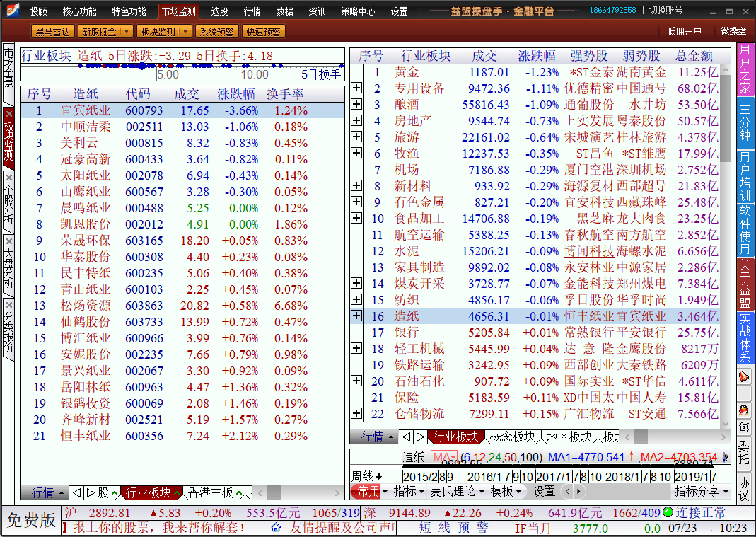Click the green connection status light
This screenshot has width=756, height=537.
coord(668,512)
